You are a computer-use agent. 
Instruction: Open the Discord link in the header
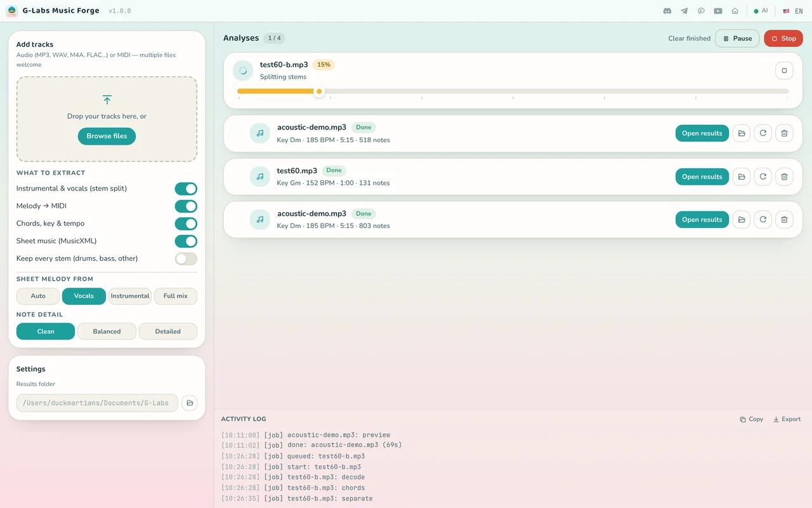(667, 11)
